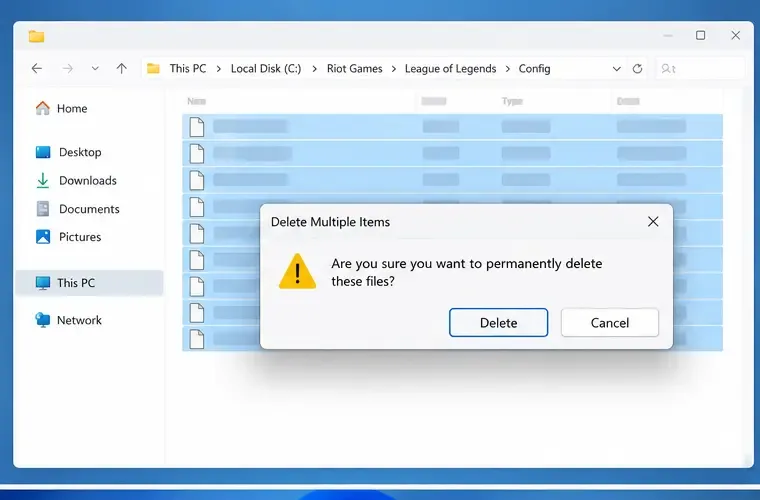Image resolution: width=760 pixels, height=500 pixels.
Task: Select Local Disk (C:) in the path
Action: 266,68
